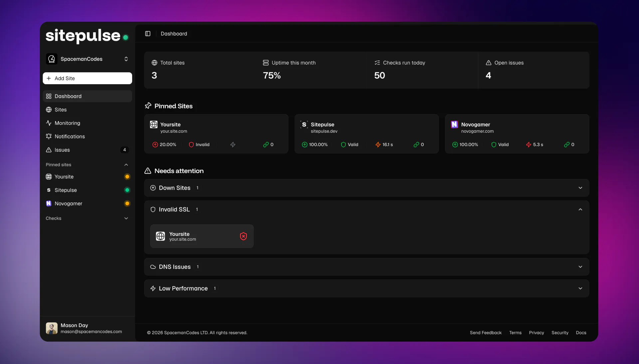Click the 100.00% uptime value on Sitepulse card

tap(318, 144)
